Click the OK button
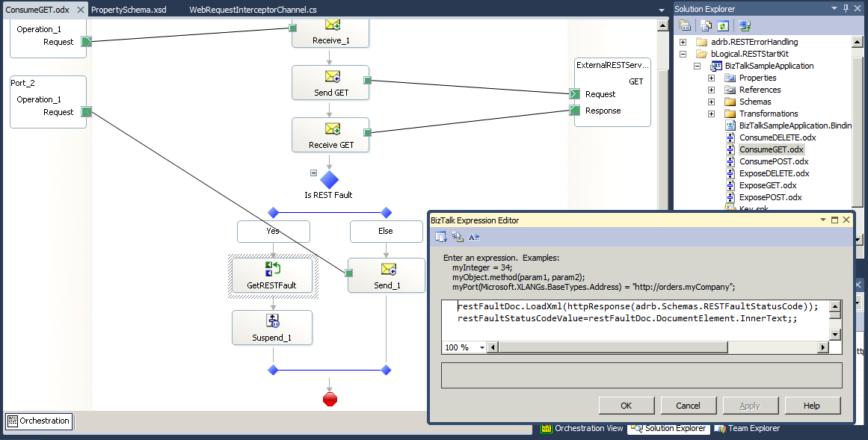 point(626,406)
